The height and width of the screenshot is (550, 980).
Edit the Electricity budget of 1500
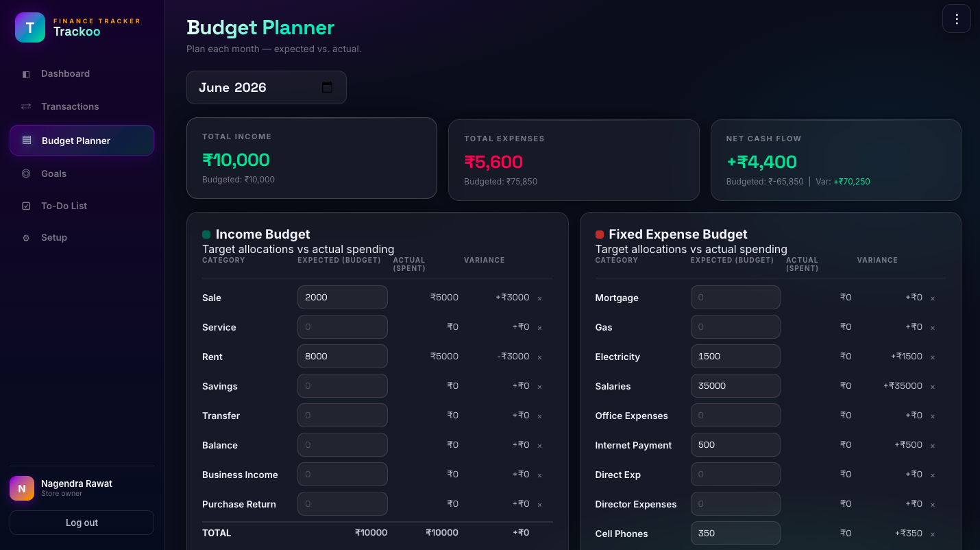tap(735, 357)
